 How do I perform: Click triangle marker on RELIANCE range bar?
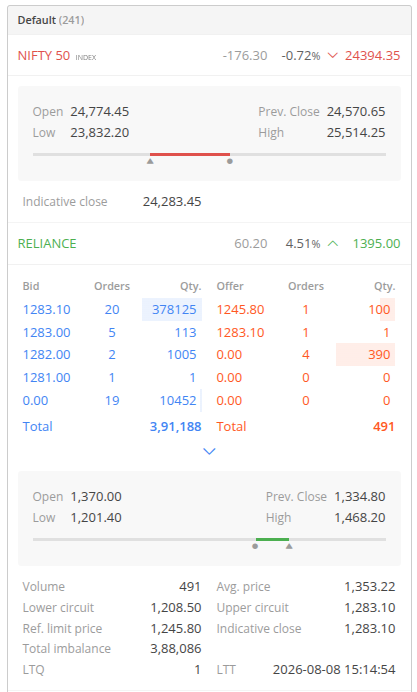coord(289,546)
